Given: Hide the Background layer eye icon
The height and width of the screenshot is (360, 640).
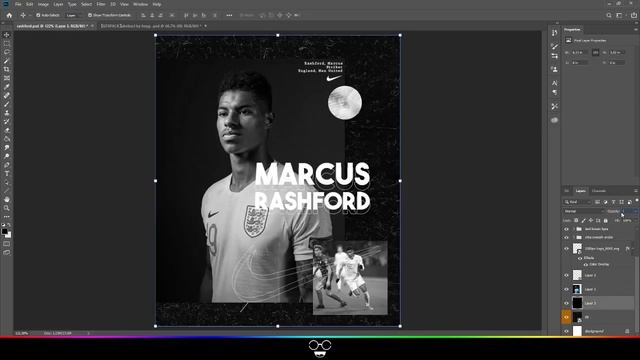Looking at the screenshot, I should 566,331.
